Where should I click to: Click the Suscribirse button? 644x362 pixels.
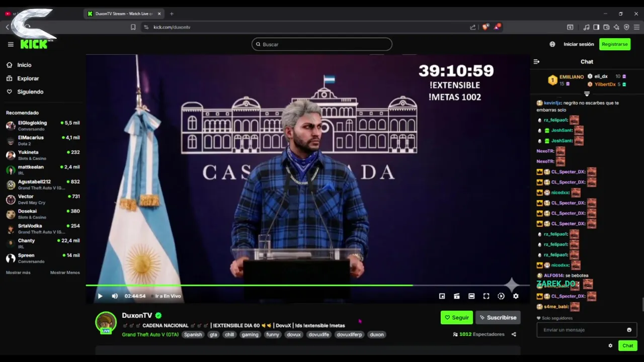click(x=498, y=318)
